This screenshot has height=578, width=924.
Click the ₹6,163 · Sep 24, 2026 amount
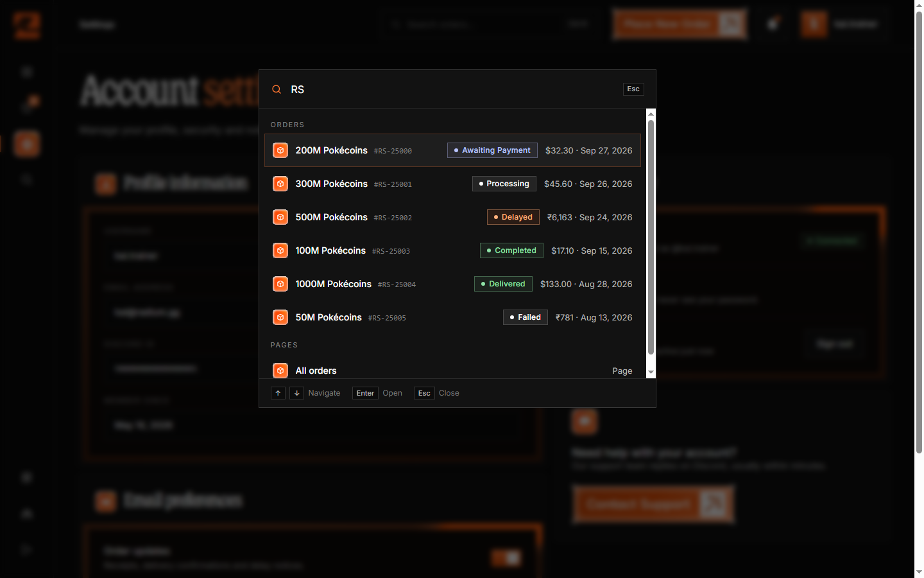[590, 217]
